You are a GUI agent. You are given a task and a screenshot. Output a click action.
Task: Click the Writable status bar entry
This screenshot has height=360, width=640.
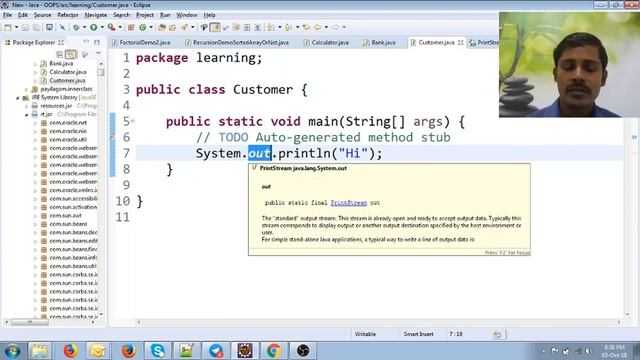365,334
